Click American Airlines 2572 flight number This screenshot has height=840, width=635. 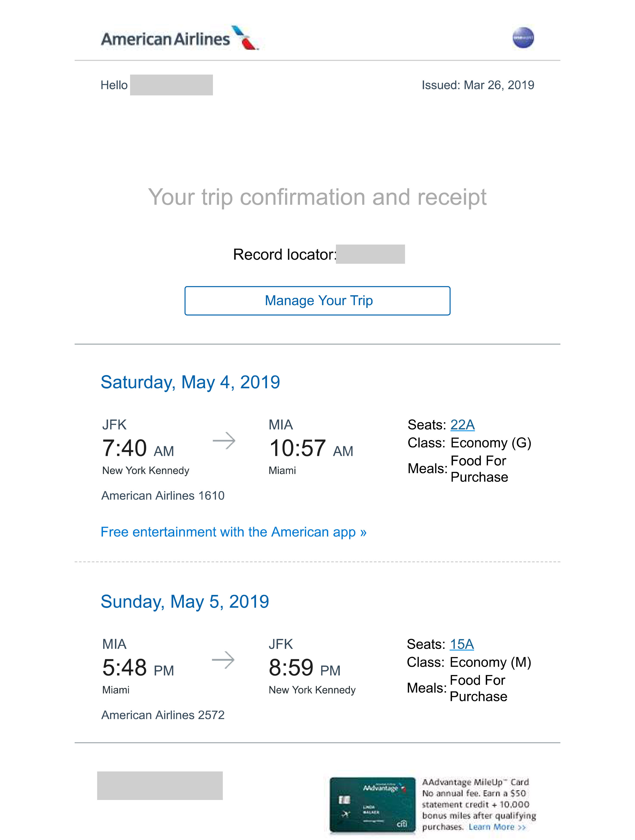[x=163, y=715]
